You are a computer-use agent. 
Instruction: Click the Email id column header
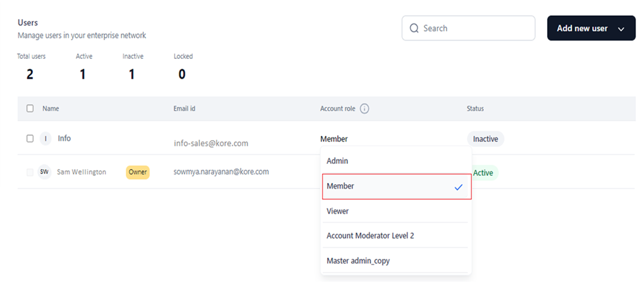point(185,108)
